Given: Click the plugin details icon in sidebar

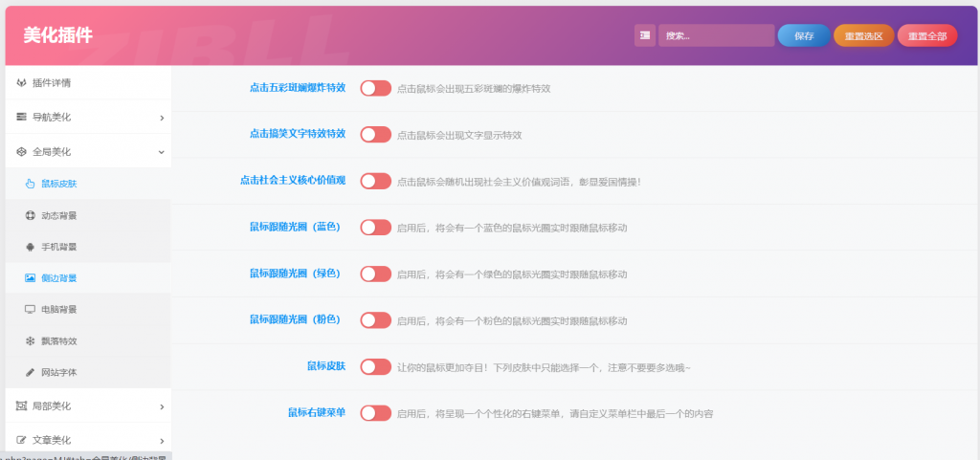Looking at the screenshot, I should 21,83.
